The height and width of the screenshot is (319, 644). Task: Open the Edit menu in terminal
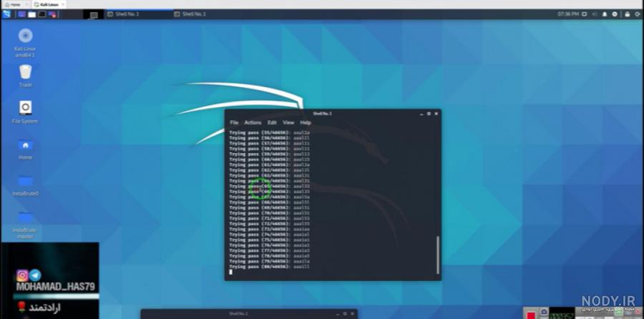(x=272, y=123)
